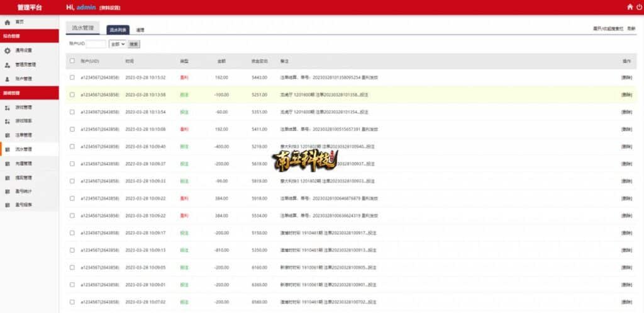
Task: Open the 全部 type filter dropdown
Action: [117, 44]
